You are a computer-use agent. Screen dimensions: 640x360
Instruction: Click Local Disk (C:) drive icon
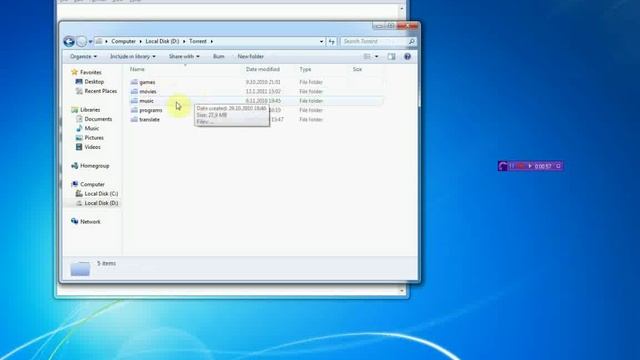79,193
